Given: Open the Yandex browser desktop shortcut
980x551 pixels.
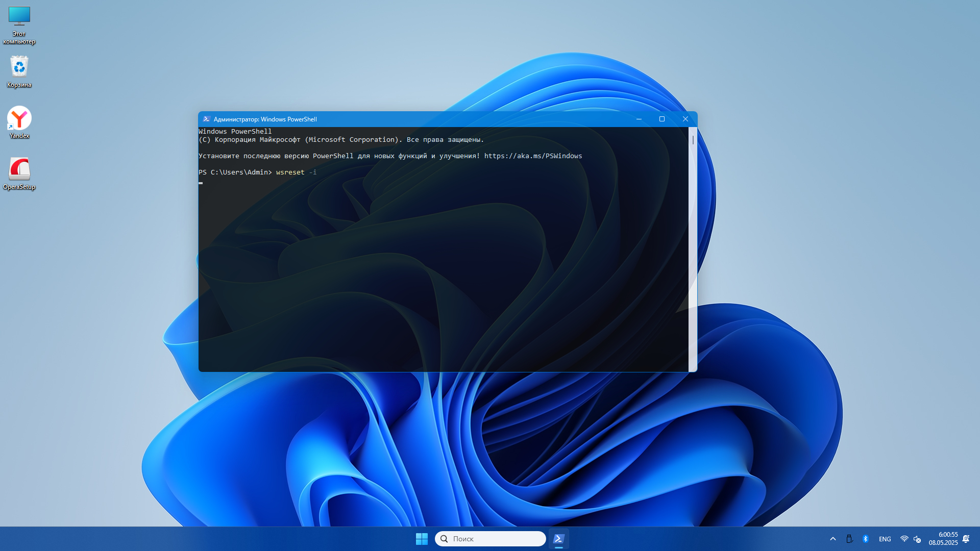Looking at the screenshot, I should pos(19,118).
